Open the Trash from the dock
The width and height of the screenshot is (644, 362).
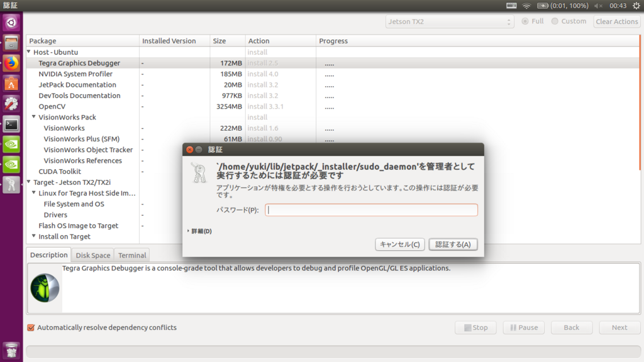(x=11, y=350)
